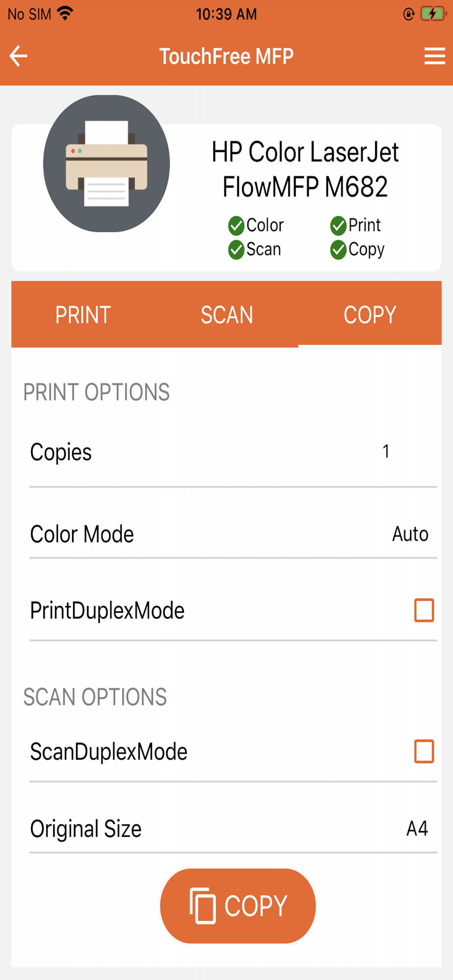
Task: Tap the Wi-Fi status icon
Action: pyautogui.click(x=65, y=13)
